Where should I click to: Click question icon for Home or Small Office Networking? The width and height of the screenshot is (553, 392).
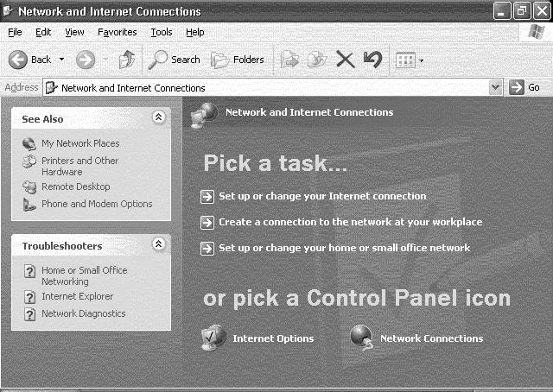29,271
